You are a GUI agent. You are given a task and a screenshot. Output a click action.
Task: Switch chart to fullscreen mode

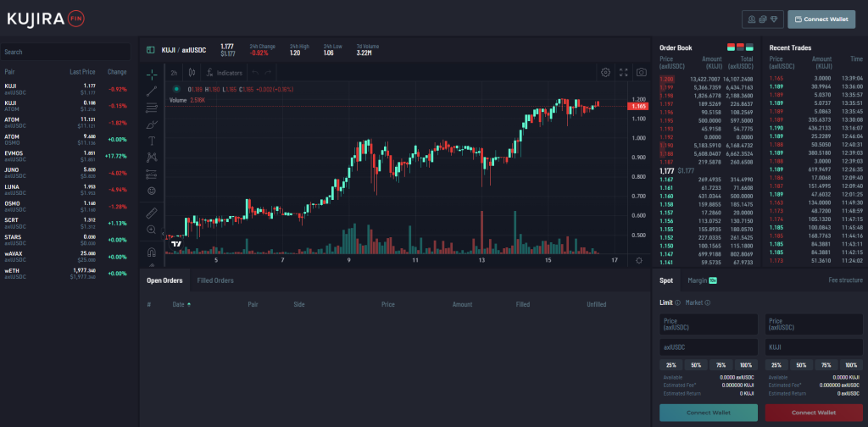[623, 73]
